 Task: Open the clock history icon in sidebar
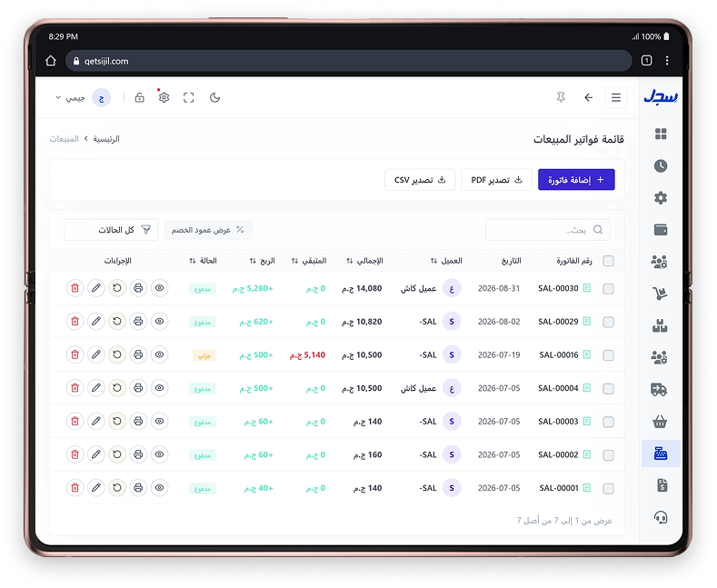point(661,166)
